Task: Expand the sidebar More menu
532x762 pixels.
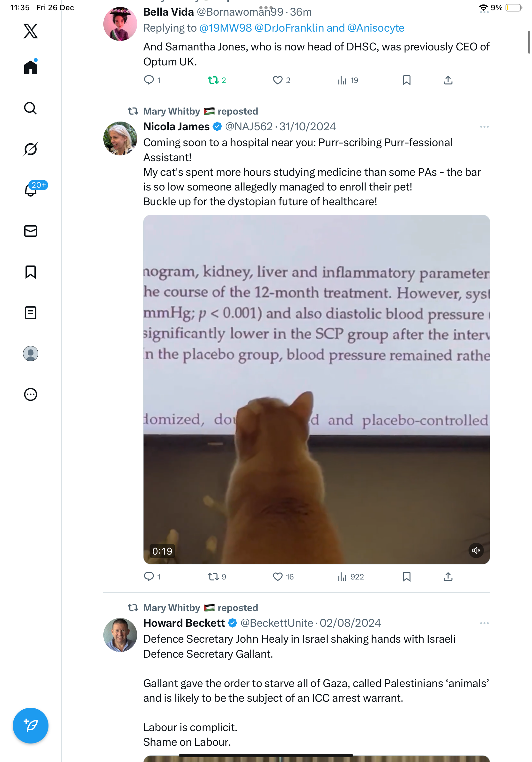Action: pos(31,394)
